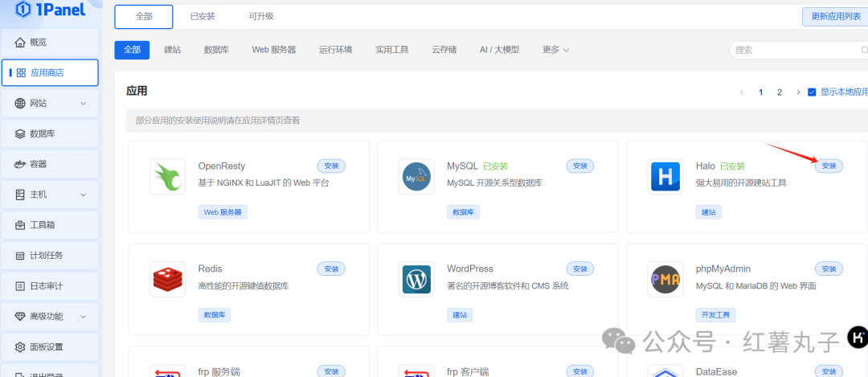This screenshot has width=868, height=377.
Task: Click the OpenResty app title
Action: [222, 166]
